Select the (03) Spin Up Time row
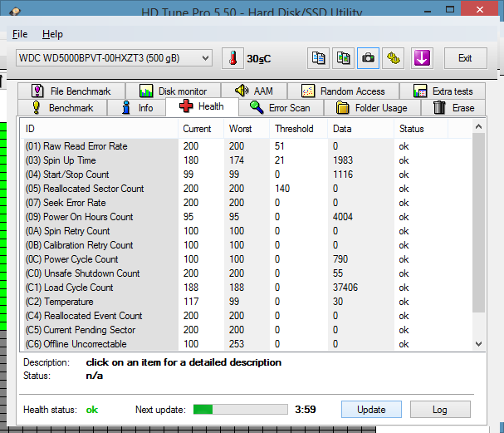504x433 pixels. click(247, 160)
